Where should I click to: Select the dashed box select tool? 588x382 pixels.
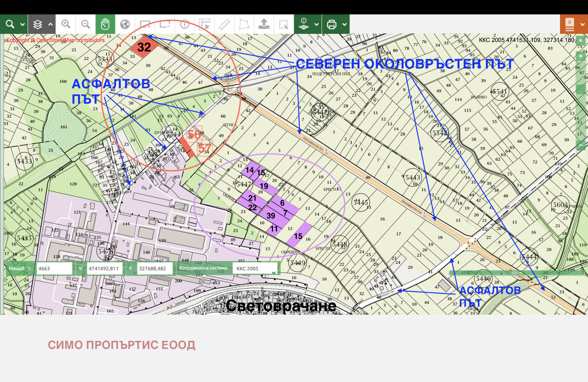(x=284, y=24)
